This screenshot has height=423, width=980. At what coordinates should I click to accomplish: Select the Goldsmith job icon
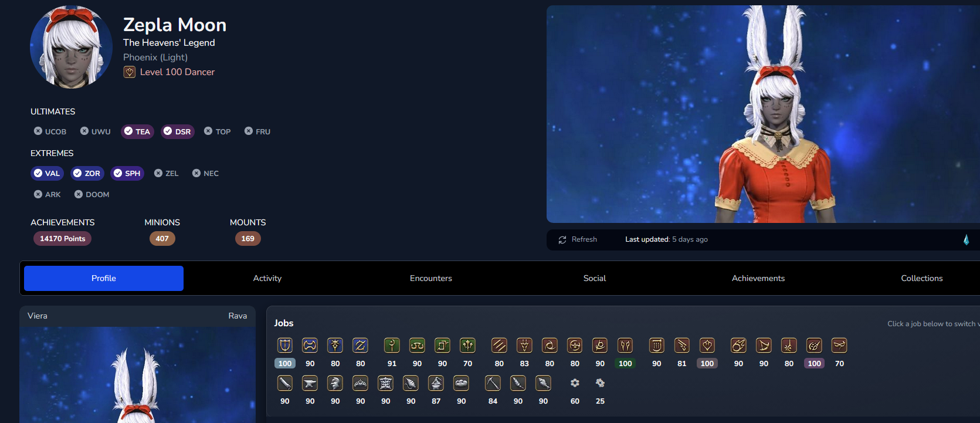tap(361, 383)
